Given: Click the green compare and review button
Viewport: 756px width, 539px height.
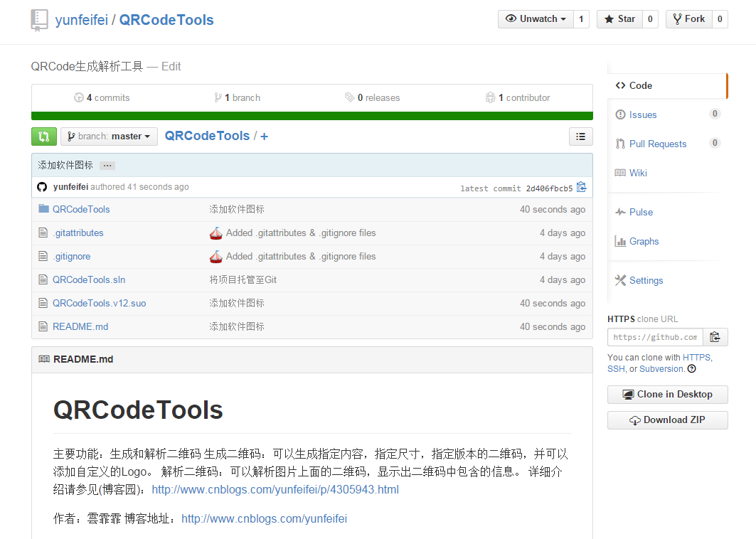Looking at the screenshot, I should click(44, 137).
